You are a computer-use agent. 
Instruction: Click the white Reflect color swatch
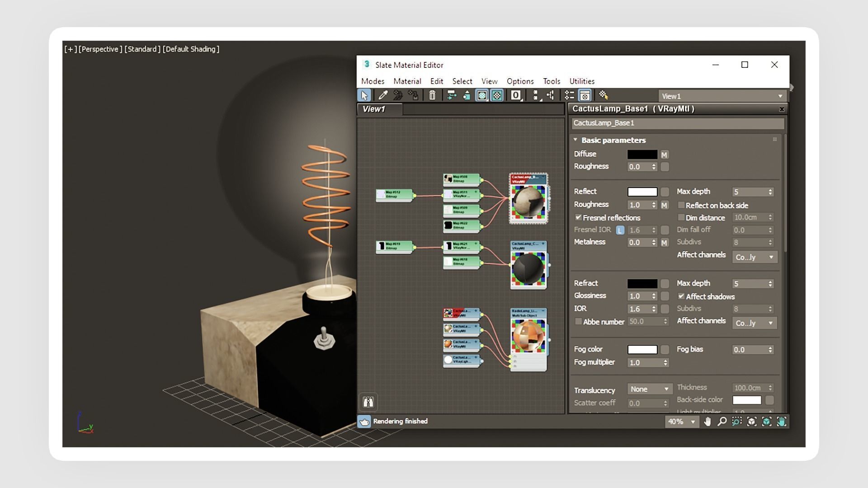642,192
